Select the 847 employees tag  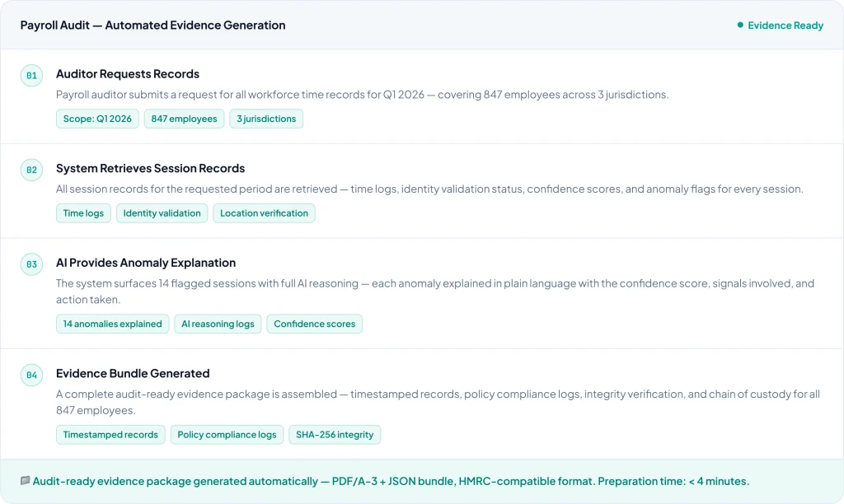184,119
